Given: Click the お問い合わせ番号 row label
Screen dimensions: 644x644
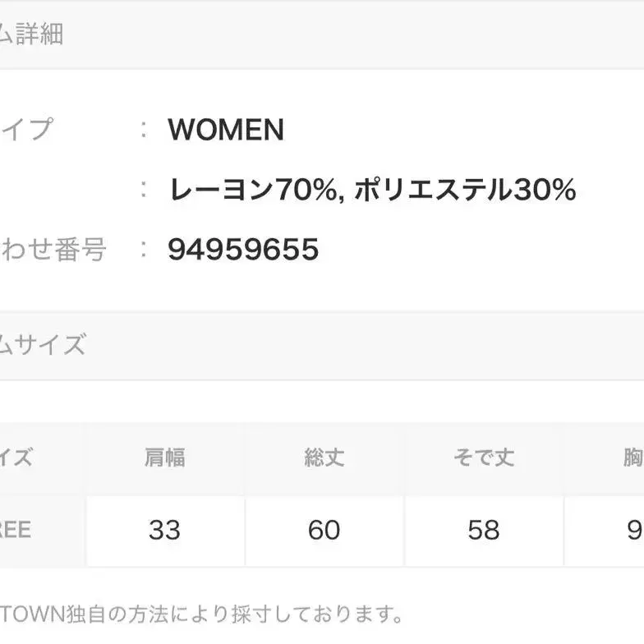Looking at the screenshot, I should (54, 249).
